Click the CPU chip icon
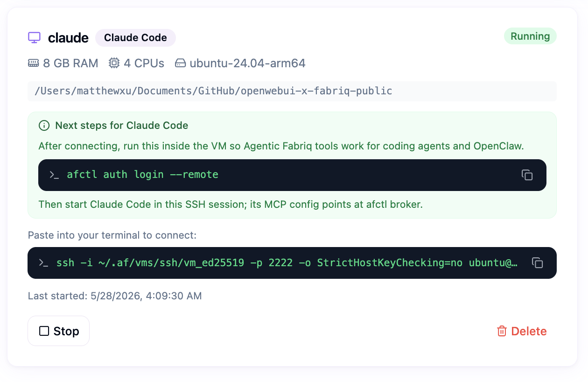This screenshot has height=382, width=588. pos(114,63)
